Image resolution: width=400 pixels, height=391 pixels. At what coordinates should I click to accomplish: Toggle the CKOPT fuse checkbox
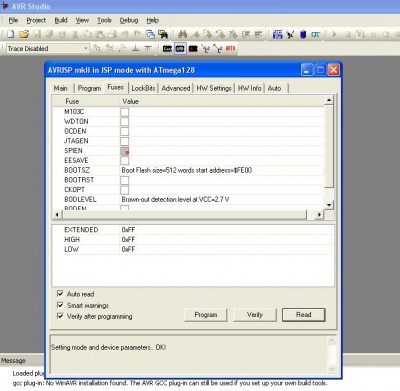point(124,190)
